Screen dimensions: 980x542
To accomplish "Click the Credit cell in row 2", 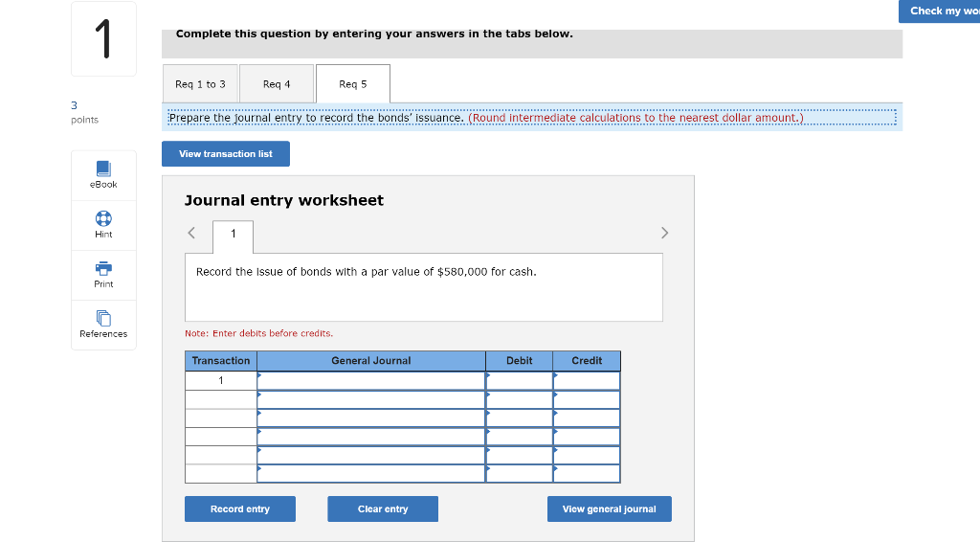I will (587, 399).
